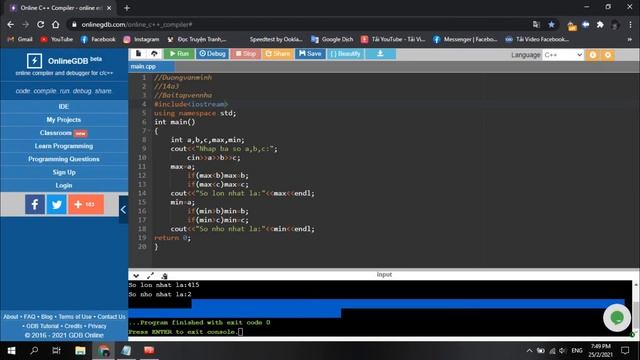
Task: Open the Privacy footer link
Action: tap(97, 326)
